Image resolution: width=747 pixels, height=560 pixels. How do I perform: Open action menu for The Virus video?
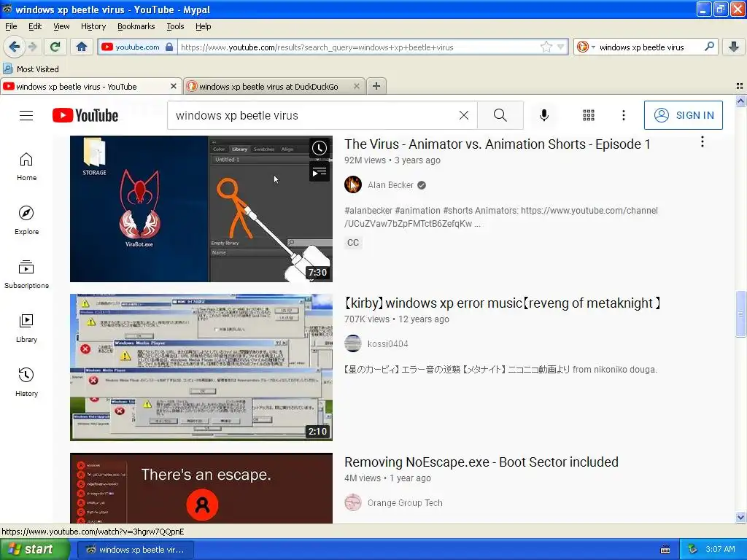pos(703,142)
